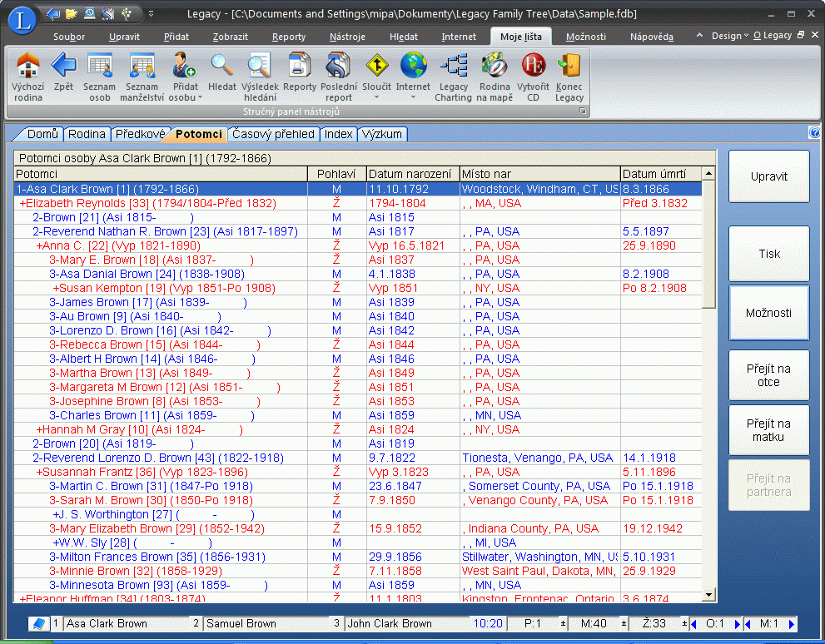Click the bookmark book icon in status bar
Screen dimensions: 825x644
coord(38,624)
